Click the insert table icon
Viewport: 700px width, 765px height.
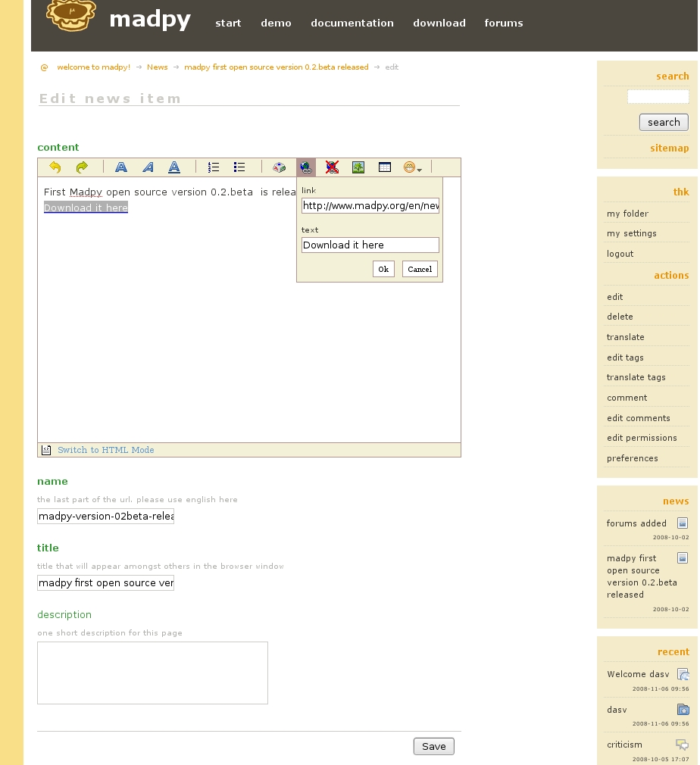[x=385, y=167]
